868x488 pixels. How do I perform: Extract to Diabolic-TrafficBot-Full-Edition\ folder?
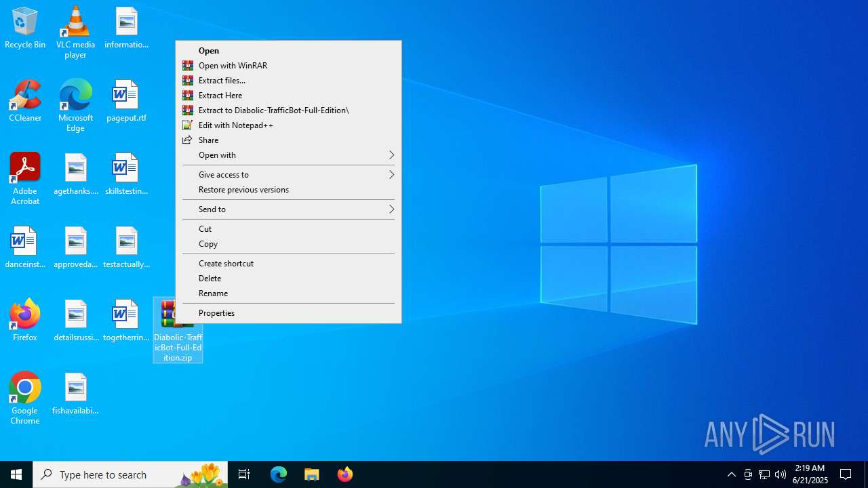coord(288,110)
